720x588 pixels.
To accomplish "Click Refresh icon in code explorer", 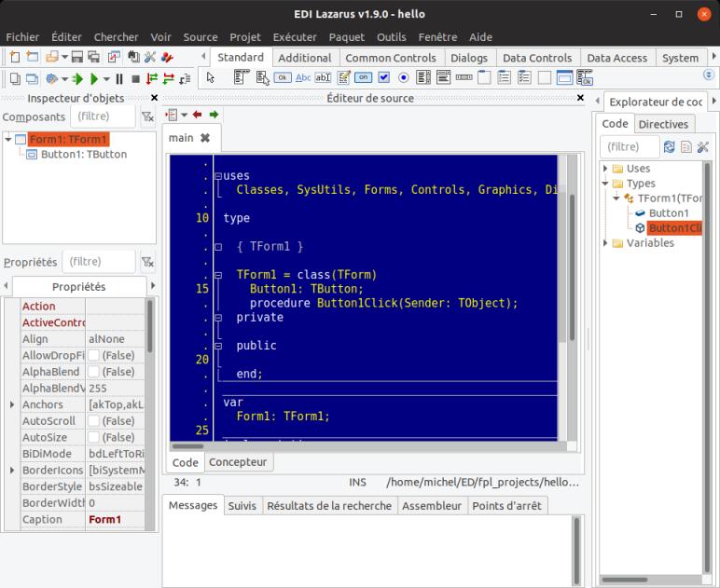I will (669, 147).
